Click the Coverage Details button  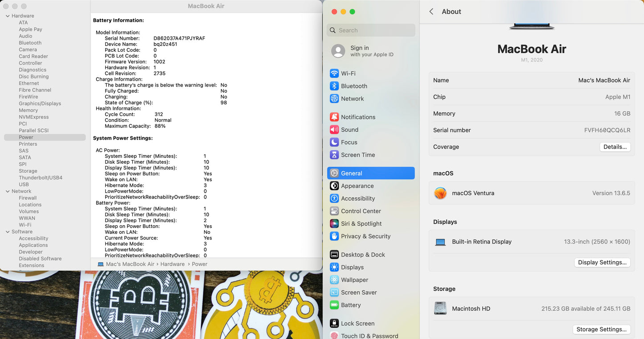pyautogui.click(x=615, y=147)
